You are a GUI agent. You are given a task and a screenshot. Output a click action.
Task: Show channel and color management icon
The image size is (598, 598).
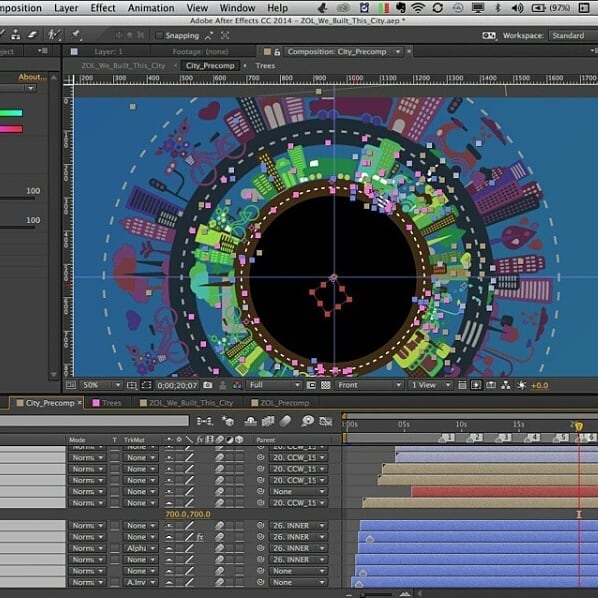click(x=237, y=385)
